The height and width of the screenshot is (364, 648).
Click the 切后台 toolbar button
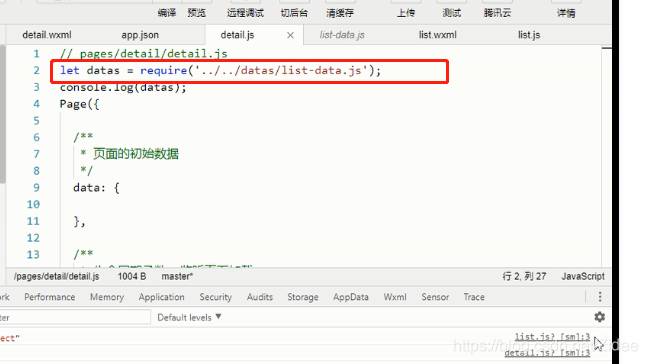[x=294, y=13]
